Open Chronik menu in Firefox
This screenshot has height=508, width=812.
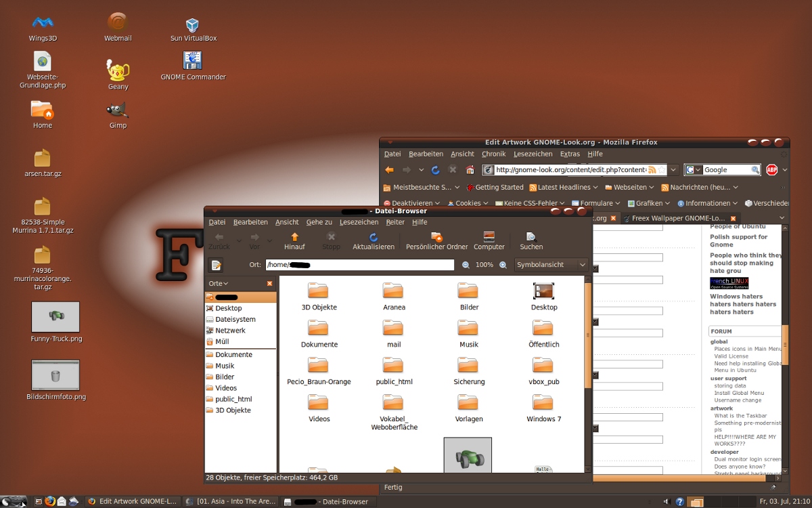[494, 154]
